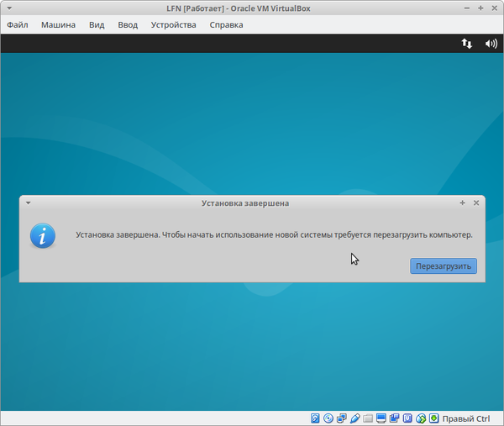Open the Справка menu
The width and height of the screenshot is (504, 426).
[226, 24]
